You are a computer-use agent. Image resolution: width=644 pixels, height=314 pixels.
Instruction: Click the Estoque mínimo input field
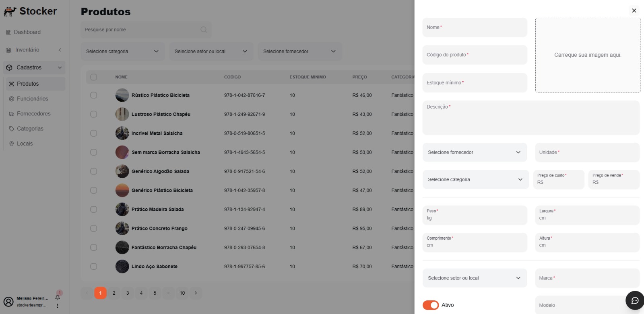[x=475, y=83]
